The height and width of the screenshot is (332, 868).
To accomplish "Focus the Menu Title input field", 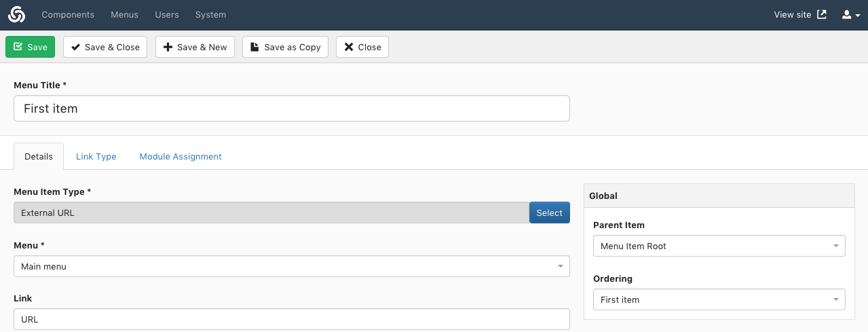I will [292, 108].
